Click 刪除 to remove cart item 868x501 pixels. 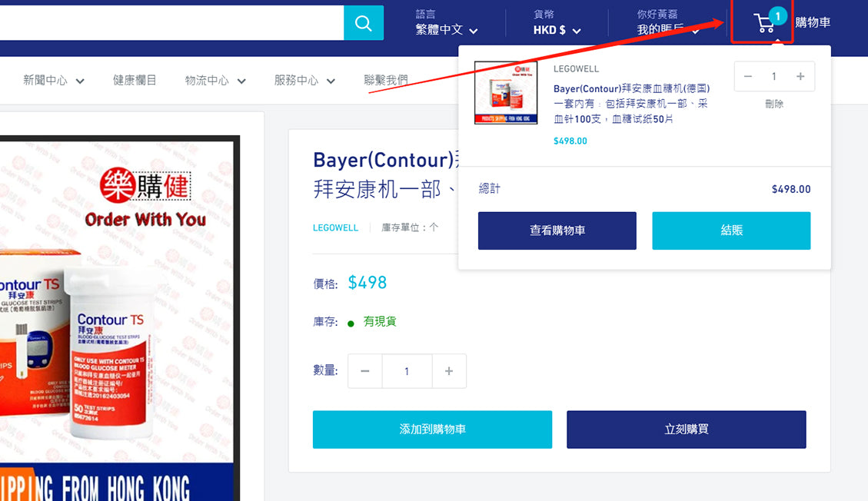(x=774, y=104)
